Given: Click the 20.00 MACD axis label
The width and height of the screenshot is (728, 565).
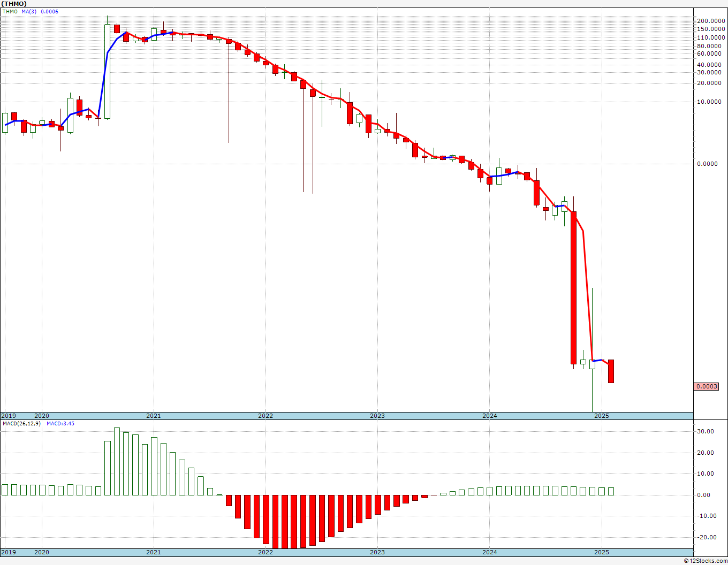Looking at the screenshot, I should pos(706,453).
